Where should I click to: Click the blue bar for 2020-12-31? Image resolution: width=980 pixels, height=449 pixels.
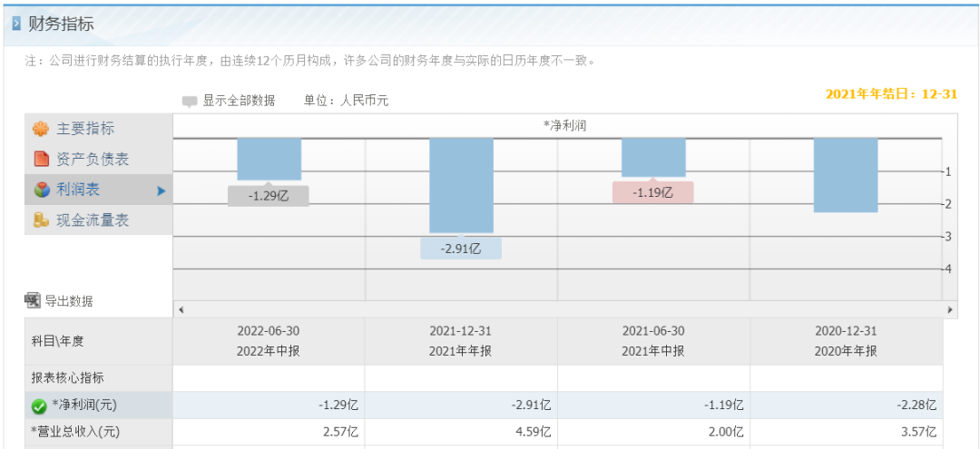click(x=846, y=175)
